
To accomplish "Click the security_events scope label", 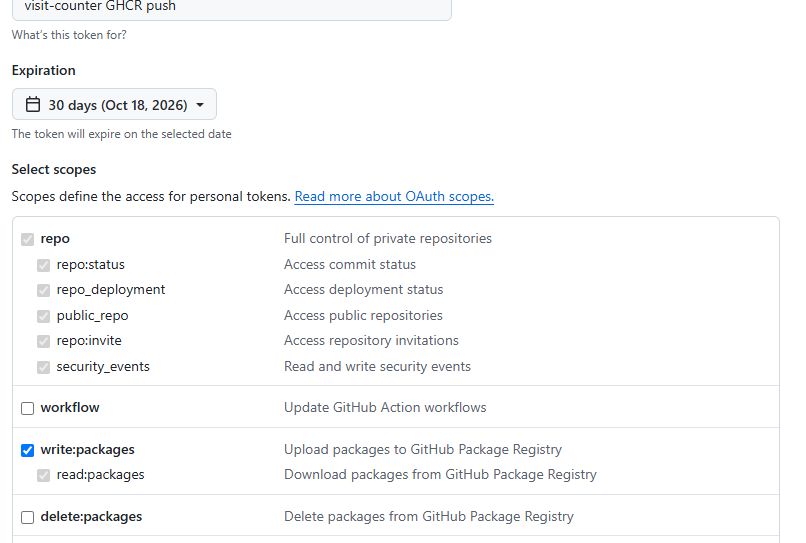I will pos(103,366).
